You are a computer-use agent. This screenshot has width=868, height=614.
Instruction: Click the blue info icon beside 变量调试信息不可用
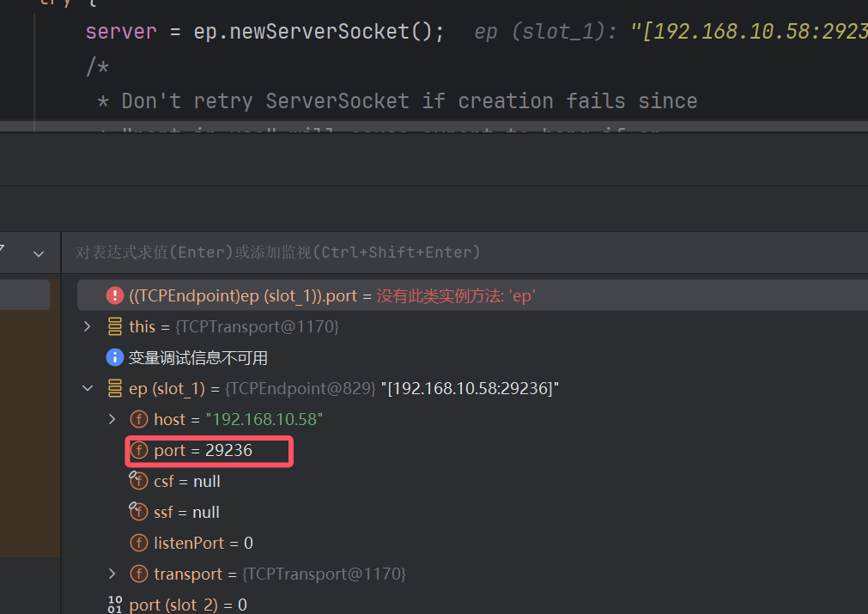click(x=114, y=357)
